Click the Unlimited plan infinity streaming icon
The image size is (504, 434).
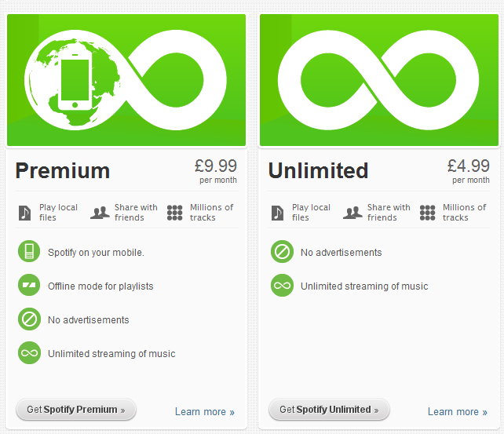282,285
